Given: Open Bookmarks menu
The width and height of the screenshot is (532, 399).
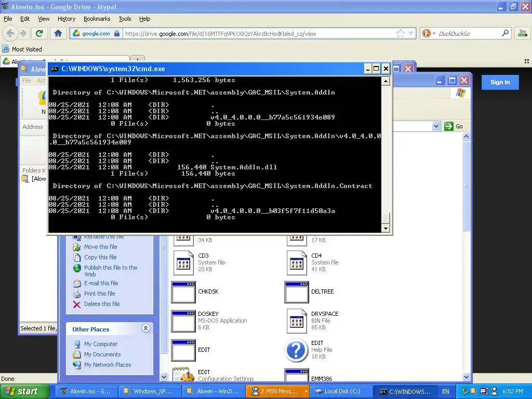Looking at the screenshot, I should click(97, 19).
